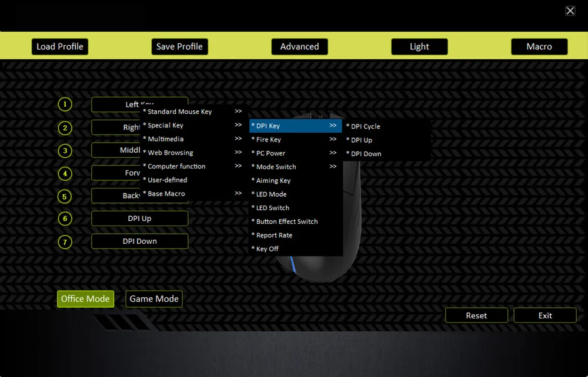Select the number 5 key circle
This screenshot has width=588, height=377.
click(65, 197)
